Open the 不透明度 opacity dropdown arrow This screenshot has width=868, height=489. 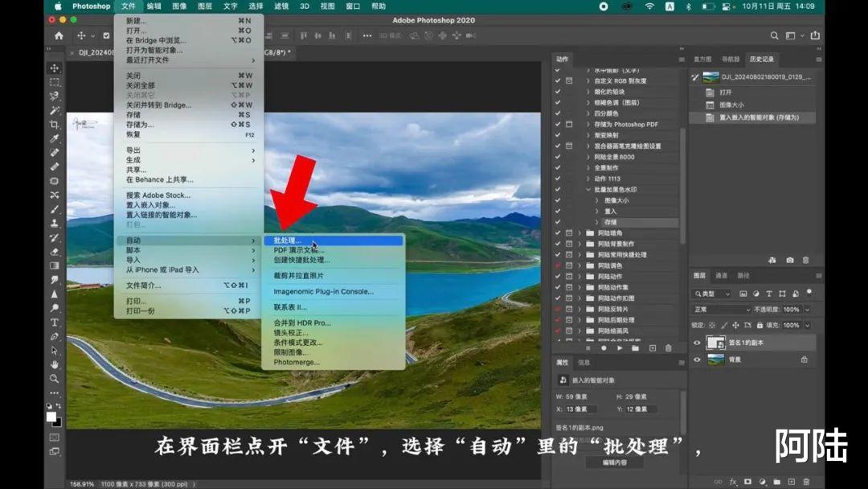tap(807, 310)
